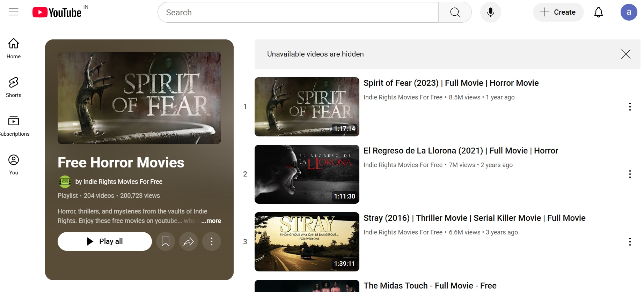Open account avatar menu

(629, 12)
